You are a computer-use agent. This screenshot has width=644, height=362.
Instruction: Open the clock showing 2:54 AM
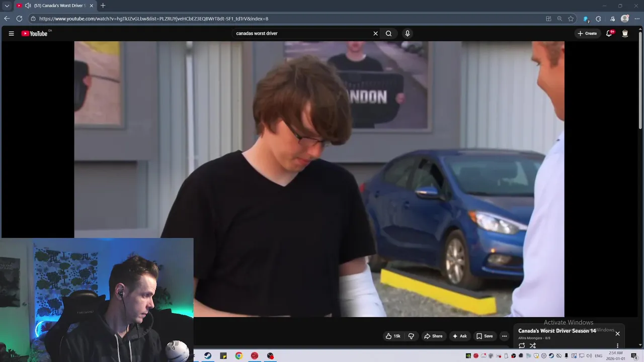point(616,356)
